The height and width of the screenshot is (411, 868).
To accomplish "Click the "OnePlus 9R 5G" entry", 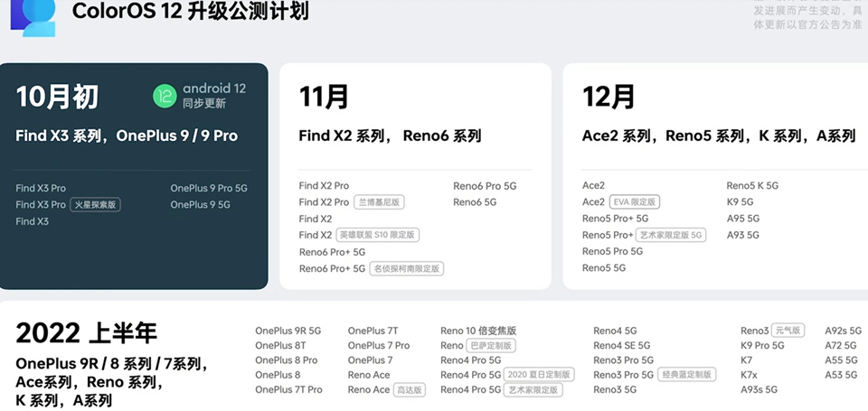I will 288,331.
